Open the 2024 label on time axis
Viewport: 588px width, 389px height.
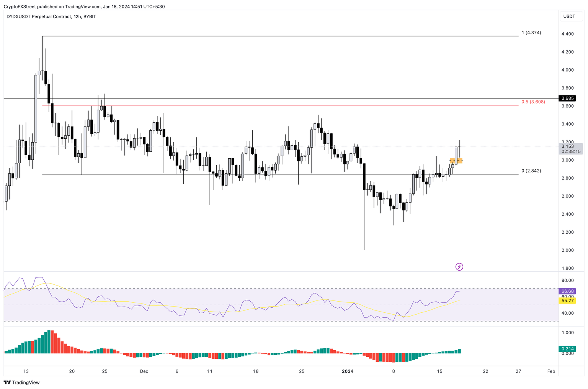348,371
